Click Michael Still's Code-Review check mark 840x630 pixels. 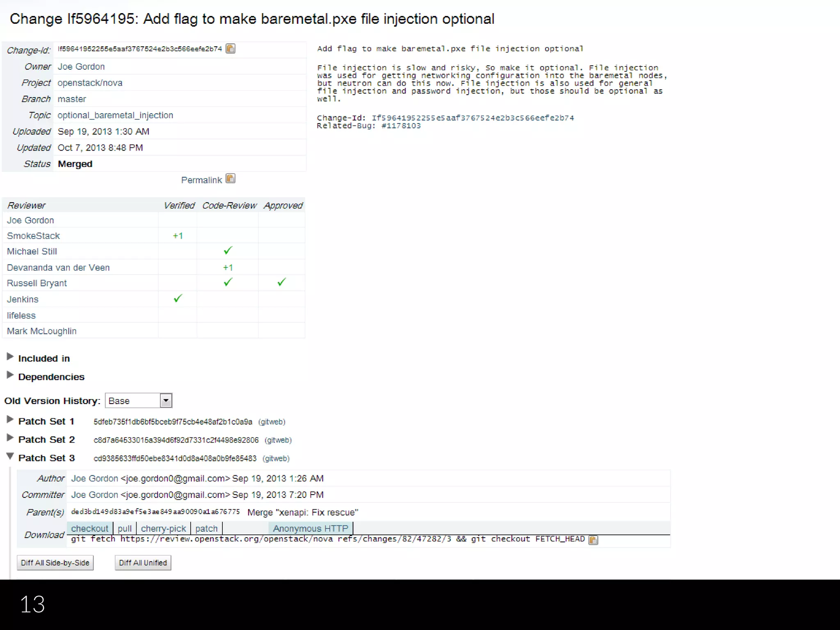pos(228,250)
